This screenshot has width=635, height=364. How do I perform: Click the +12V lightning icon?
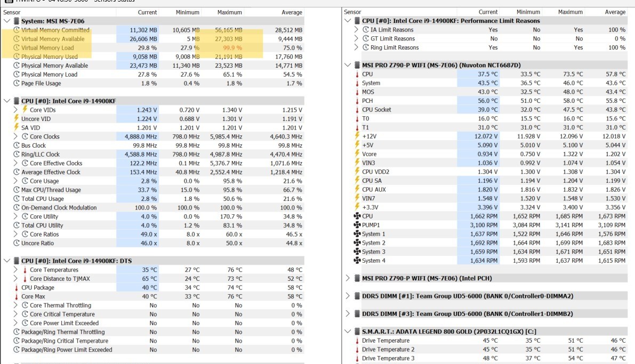point(357,136)
